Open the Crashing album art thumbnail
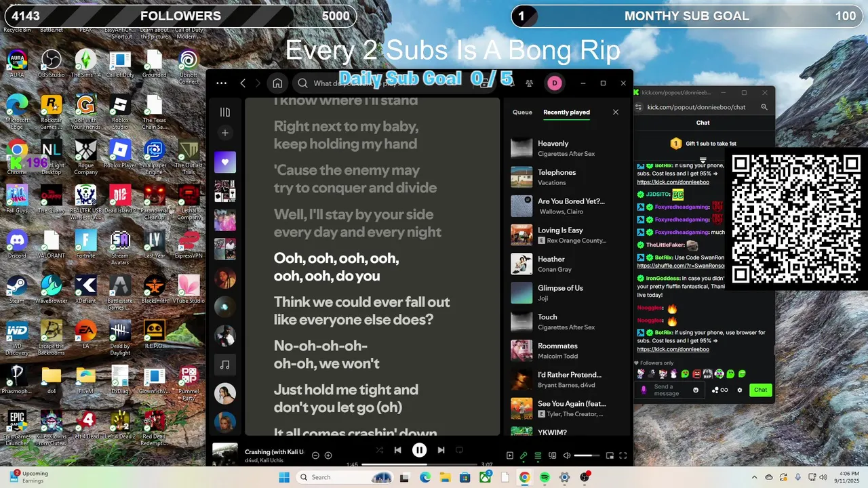 click(x=225, y=455)
